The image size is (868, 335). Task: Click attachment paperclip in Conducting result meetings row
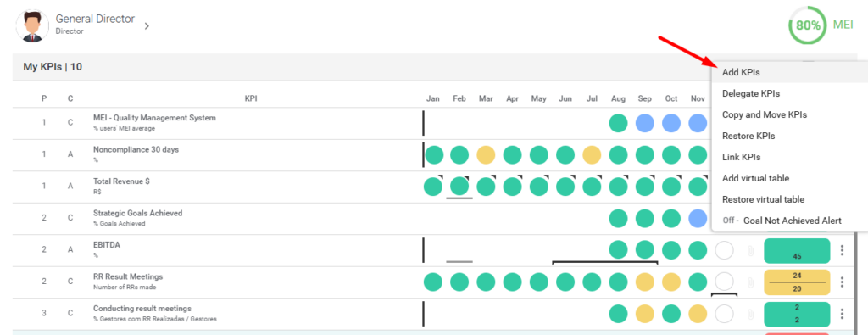751,315
